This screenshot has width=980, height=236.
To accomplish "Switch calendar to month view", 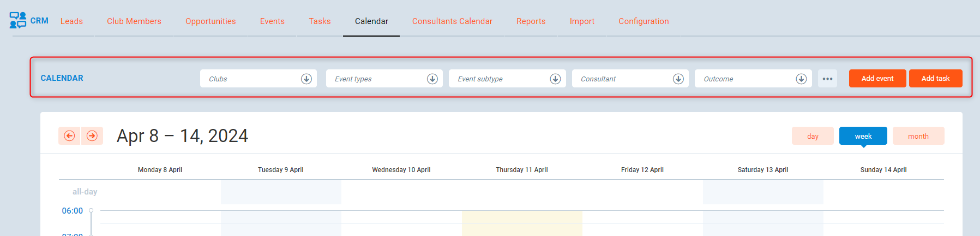I will click(918, 136).
